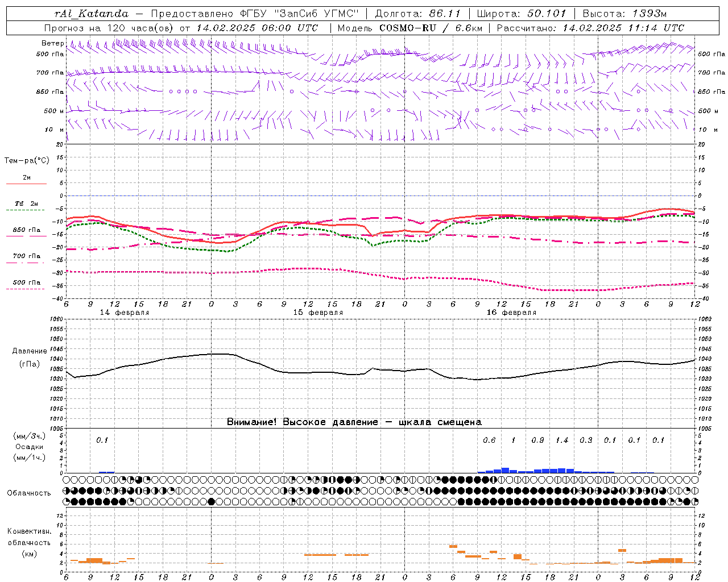728x582 pixels.
Task: Click the forecast start '14.02.2025 06:00 UTC'
Action: pyautogui.click(x=257, y=28)
